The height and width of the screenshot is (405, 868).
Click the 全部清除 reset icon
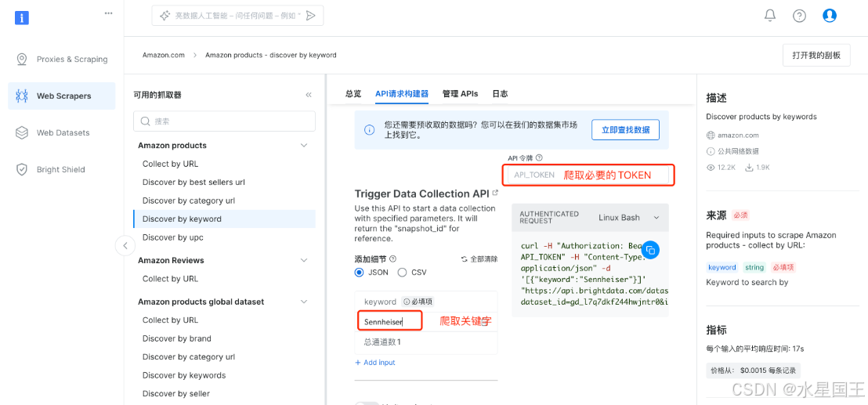click(464, 259)
